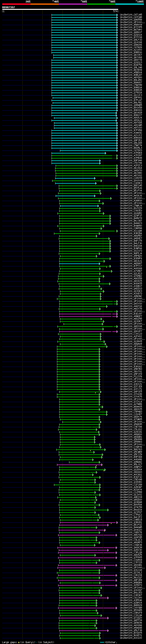Click the red 20% identity color bar

point(16,4)
